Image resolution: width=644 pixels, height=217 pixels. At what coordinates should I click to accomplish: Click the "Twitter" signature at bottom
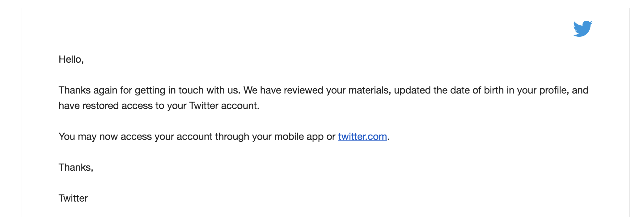(73, 198)
